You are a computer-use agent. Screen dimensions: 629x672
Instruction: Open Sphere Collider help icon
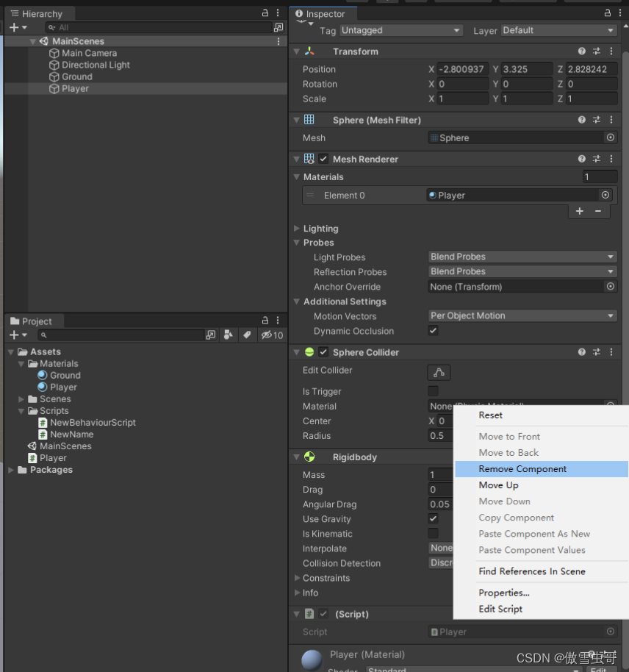pyautogui.click(x=581, y=352)
